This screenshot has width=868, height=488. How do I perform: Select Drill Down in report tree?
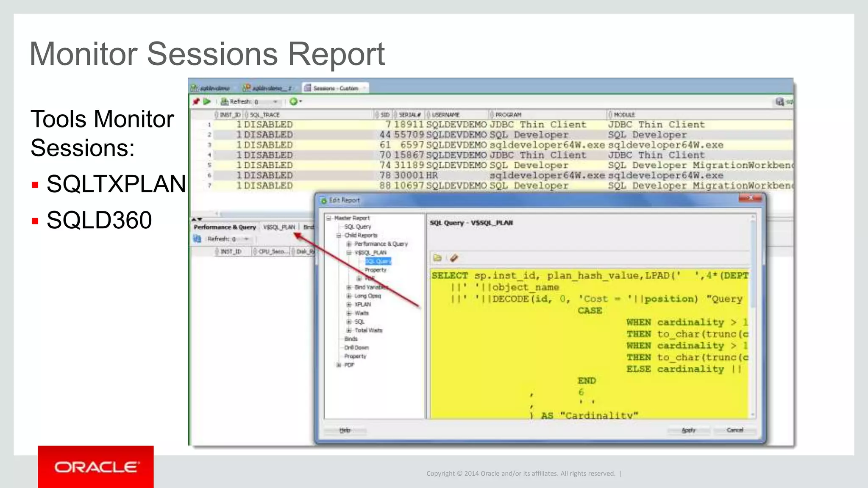coord(356,348)
